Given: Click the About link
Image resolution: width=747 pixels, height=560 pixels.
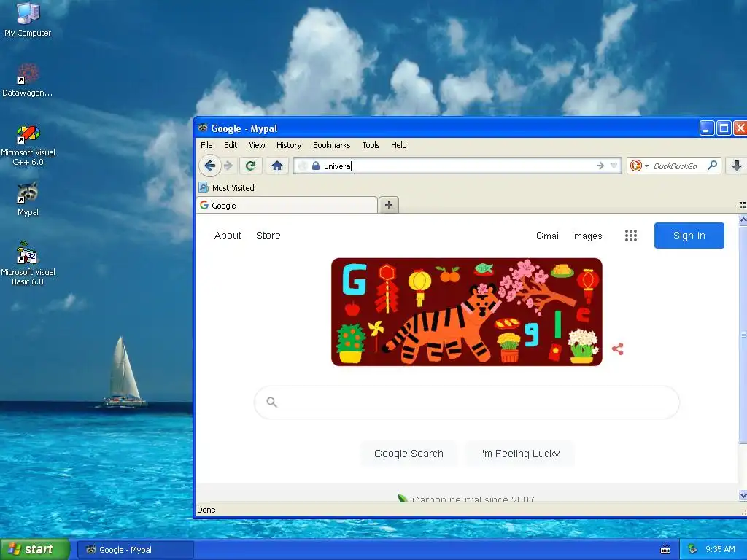Looking at the screenshot, I should (x=228, y=236).
